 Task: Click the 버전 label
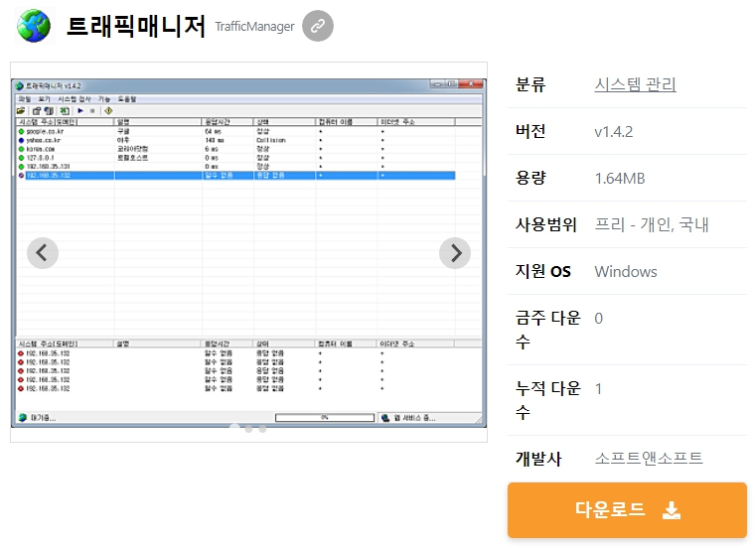point(530,131)
